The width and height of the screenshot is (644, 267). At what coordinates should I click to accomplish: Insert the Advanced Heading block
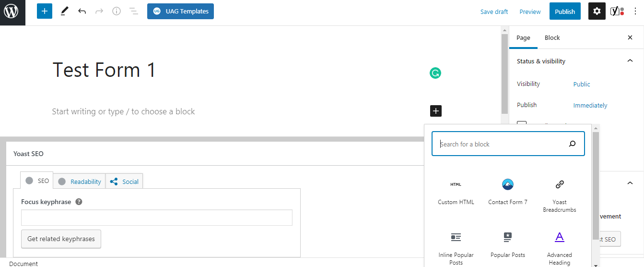point(560,248)
